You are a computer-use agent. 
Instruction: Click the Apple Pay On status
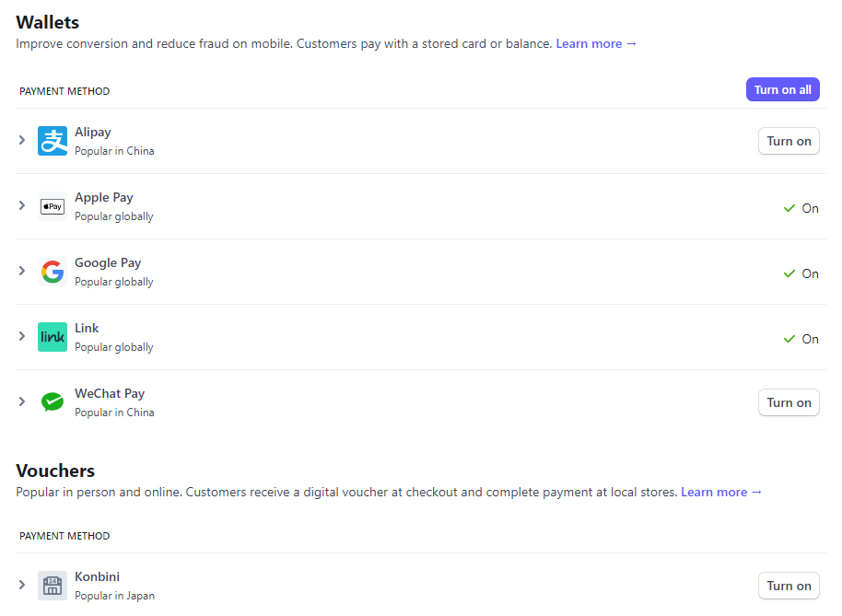[x=801, y=208]
